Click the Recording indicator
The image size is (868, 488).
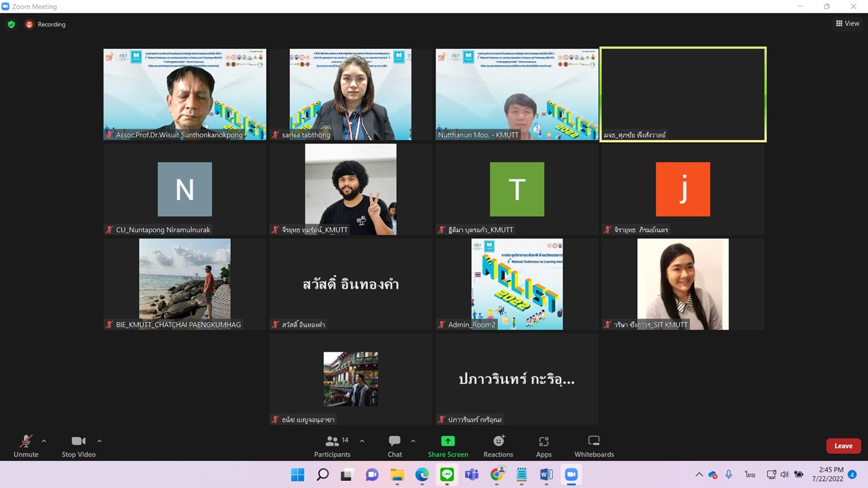(46, 24)
